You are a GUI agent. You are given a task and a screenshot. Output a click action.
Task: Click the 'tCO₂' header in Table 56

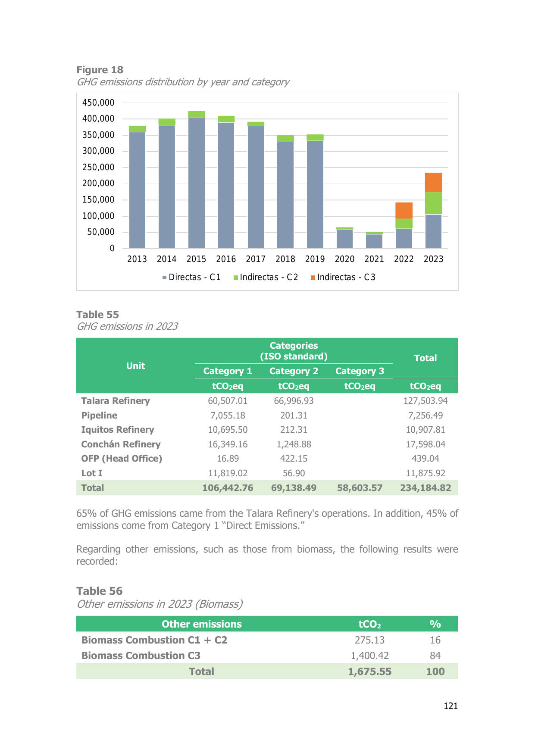pyautogui.click(x=370, y=624)
